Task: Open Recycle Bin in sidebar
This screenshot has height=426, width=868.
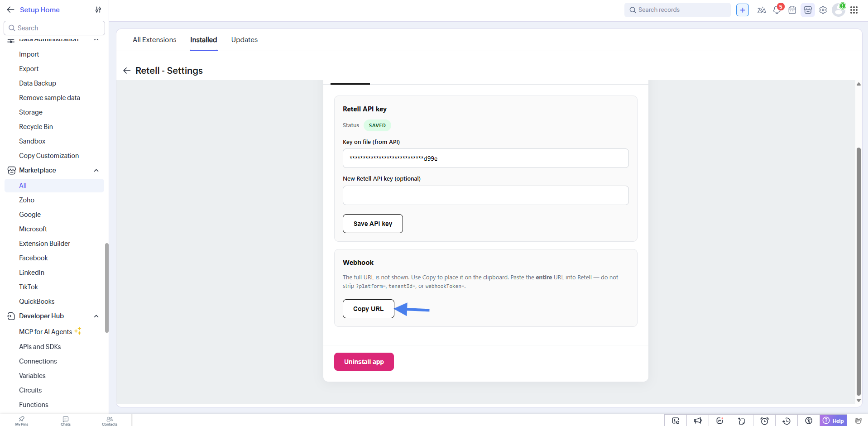Action: (x=36, y=127)
